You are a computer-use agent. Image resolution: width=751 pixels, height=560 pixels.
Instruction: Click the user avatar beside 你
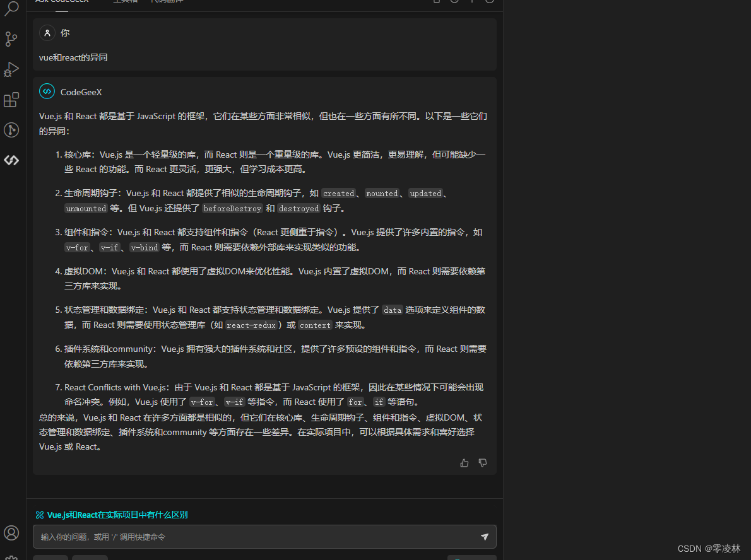pyautogui.click(x=47, y=33)
